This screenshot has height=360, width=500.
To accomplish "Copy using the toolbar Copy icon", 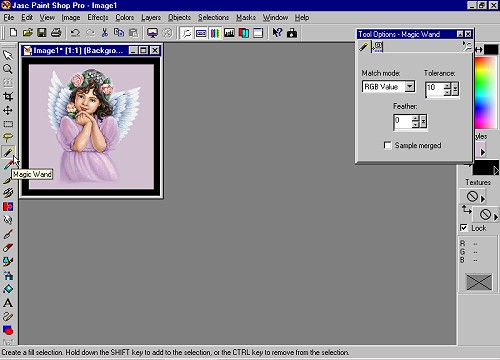I will [119, 33].
